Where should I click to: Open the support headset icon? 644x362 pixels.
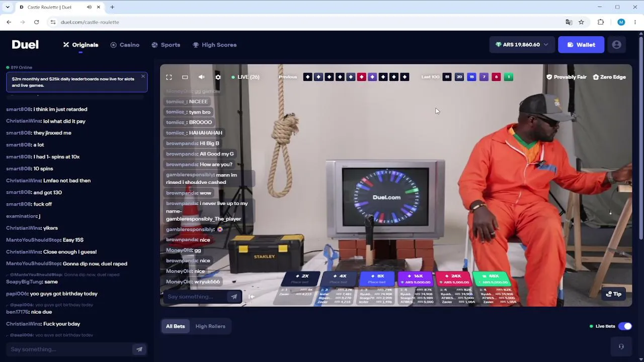click(621, 346)
